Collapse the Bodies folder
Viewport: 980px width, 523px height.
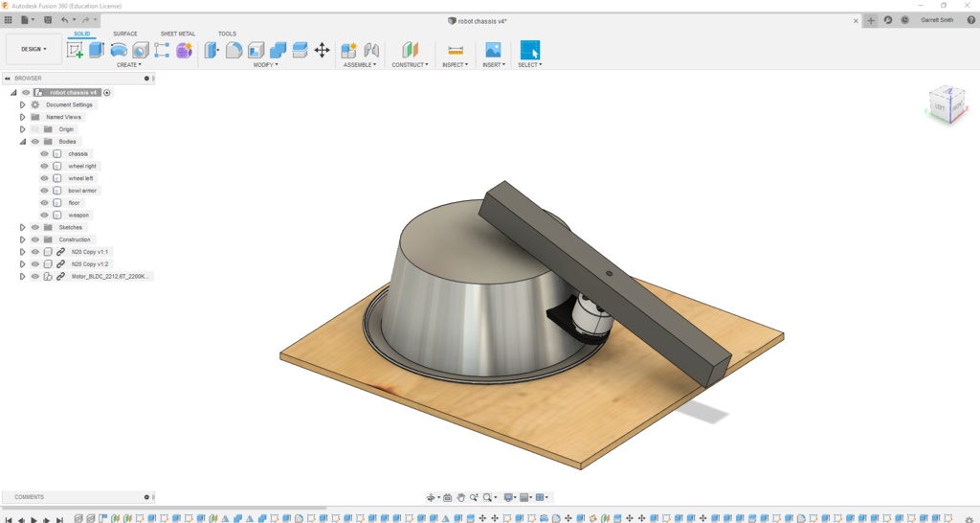click(23, 142)
